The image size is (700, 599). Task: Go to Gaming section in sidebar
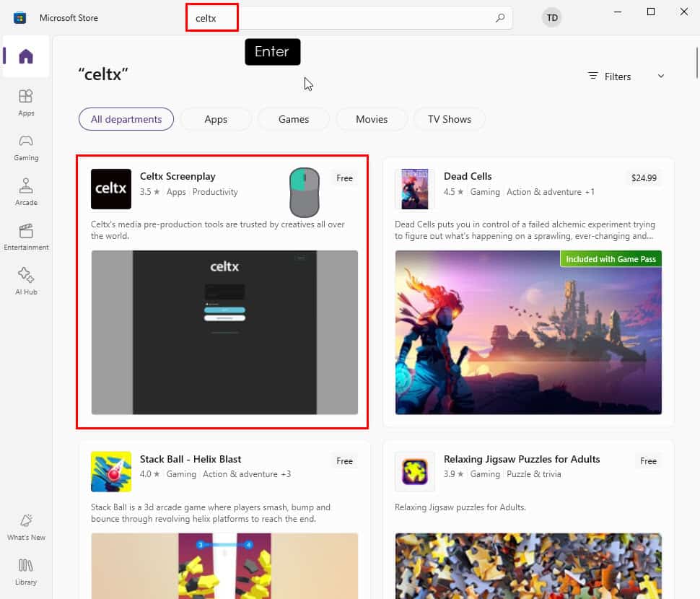[26, 147]
